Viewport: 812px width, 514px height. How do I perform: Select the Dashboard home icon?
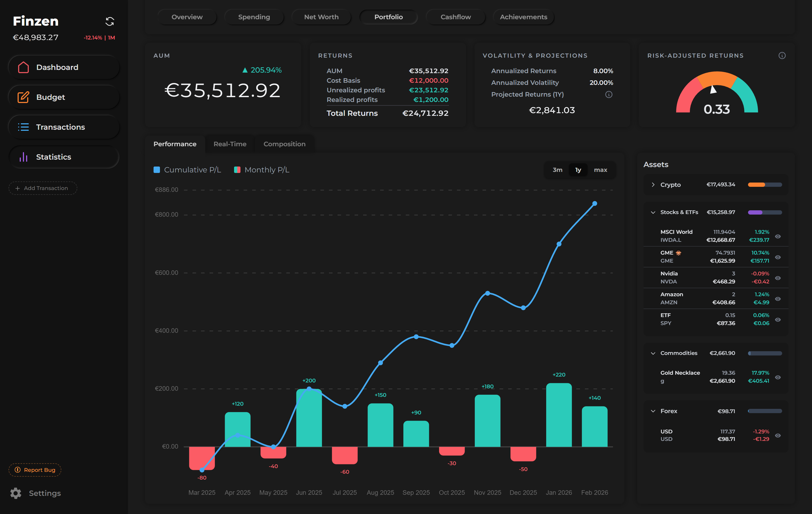click(x=24, y=67)
